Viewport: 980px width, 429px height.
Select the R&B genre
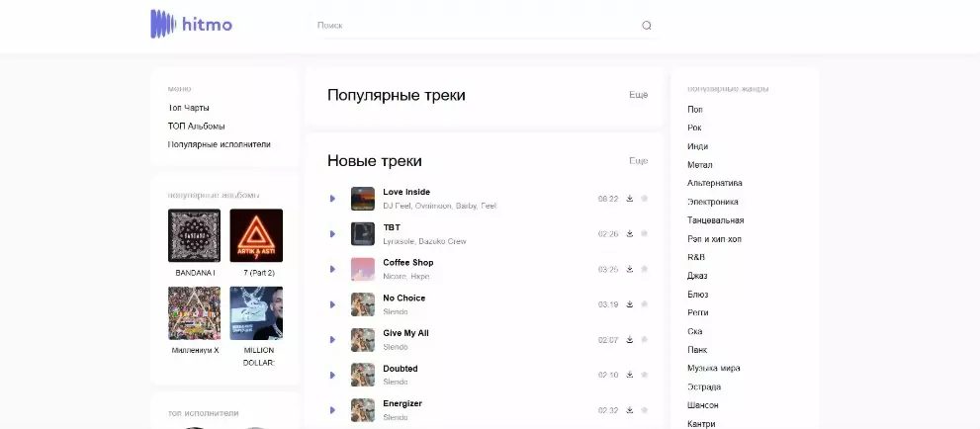pyautogui.click(x=696, y=257)
